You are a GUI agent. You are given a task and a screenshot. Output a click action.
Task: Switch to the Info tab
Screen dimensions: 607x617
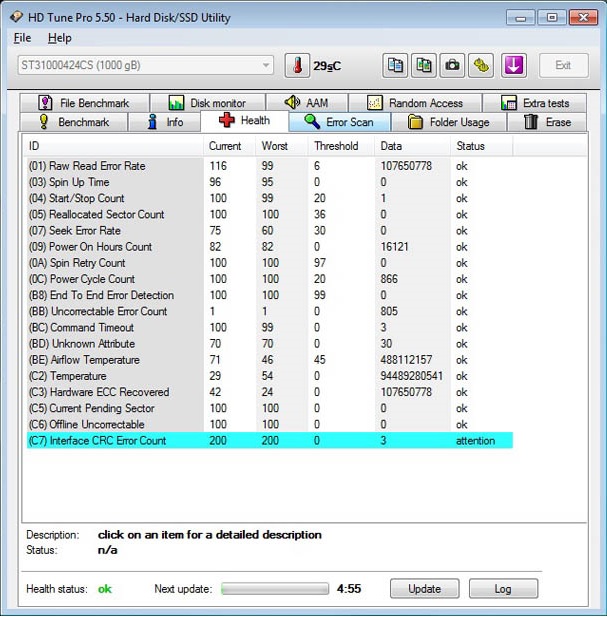tap(165, 122)
